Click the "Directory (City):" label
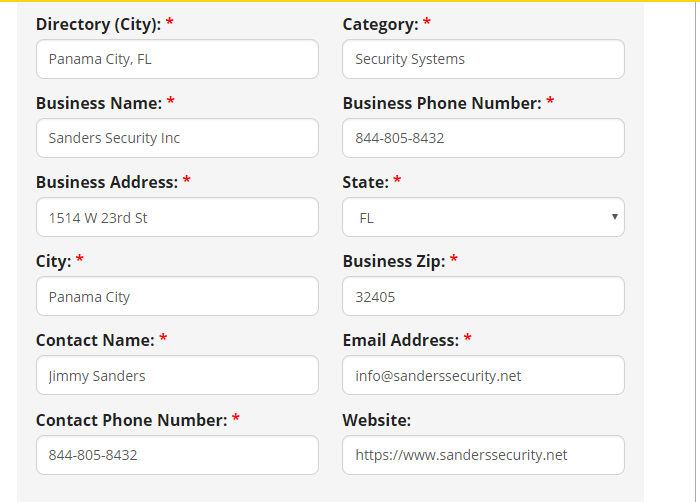 click(98, 24)
